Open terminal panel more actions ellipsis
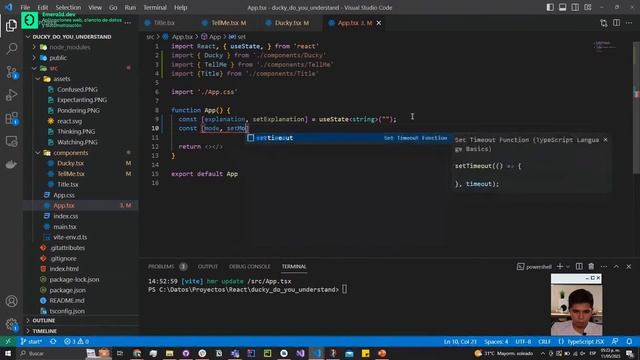The width and height of the screenshot is (640, 360). tap(604, 267)
